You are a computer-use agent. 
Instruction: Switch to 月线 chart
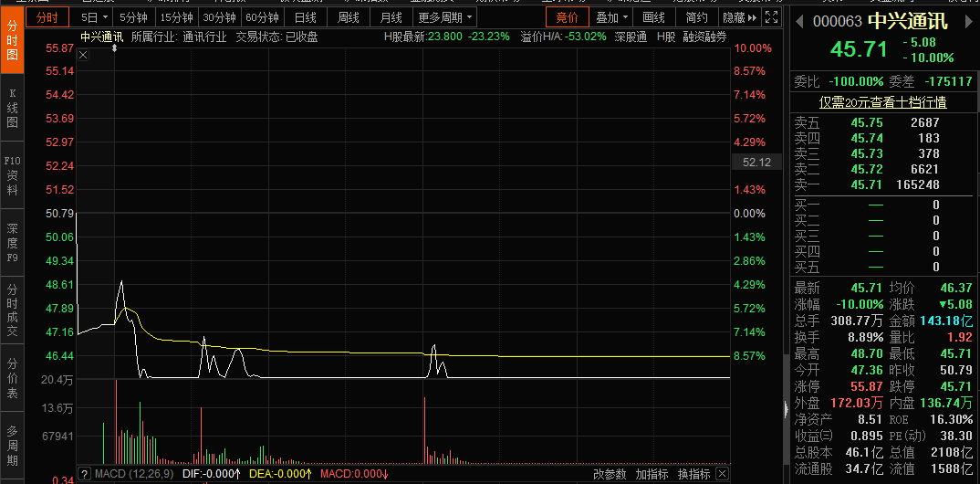(x=391, y=17)
